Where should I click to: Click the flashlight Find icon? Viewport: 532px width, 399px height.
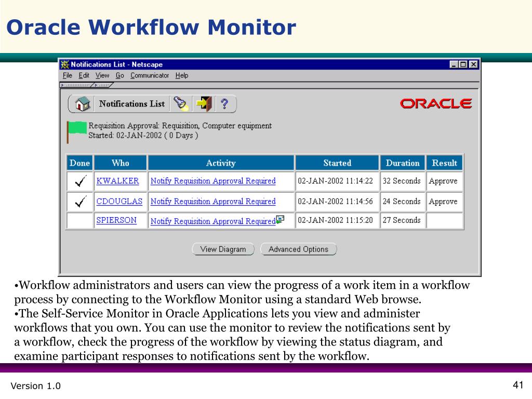[181, 103]
